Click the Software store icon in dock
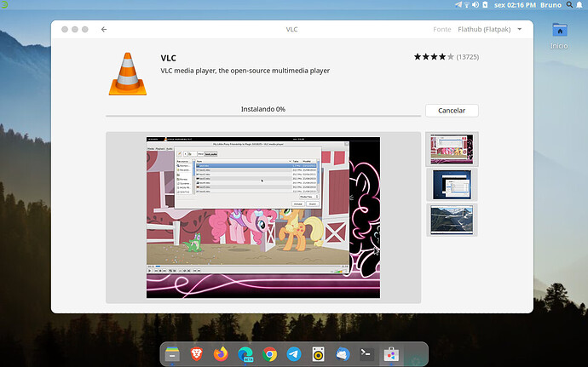588x367 pixels. pyautogui.click(x=391, y=354)
